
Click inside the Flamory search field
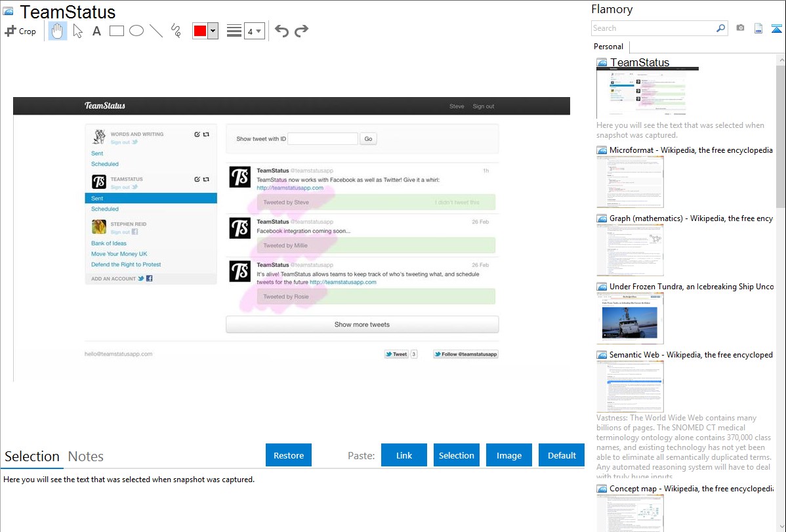coord(653,28)
